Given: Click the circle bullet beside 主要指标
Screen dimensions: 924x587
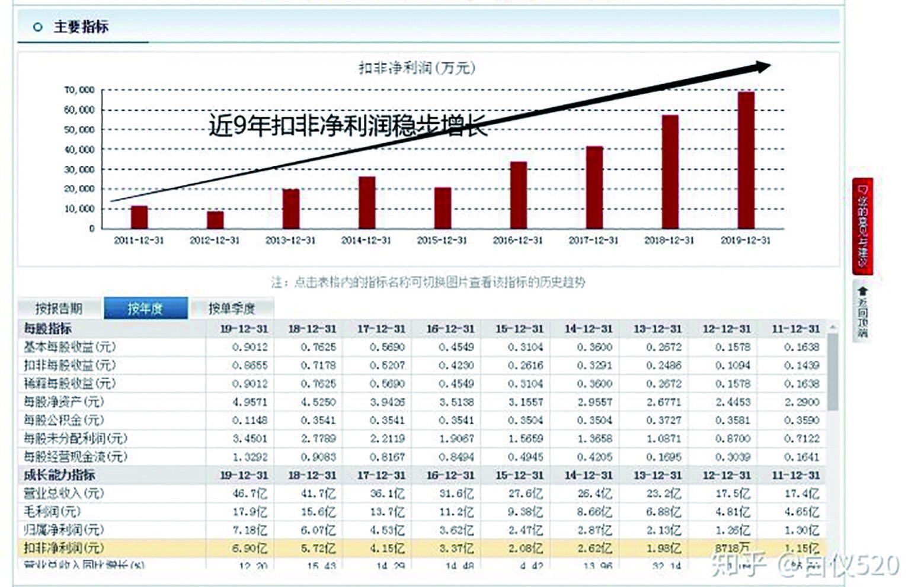Looking at the screenshot, I should coord(37,27).
